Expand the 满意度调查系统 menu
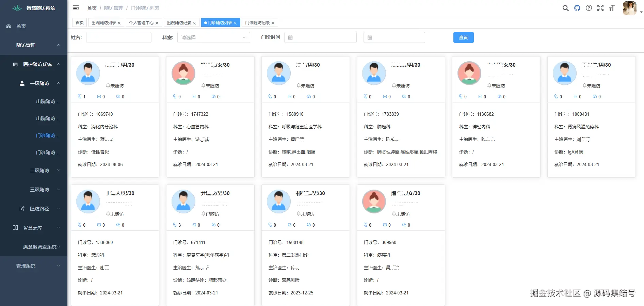This screenshot has width=644, height=306. [x=34, y=247]
